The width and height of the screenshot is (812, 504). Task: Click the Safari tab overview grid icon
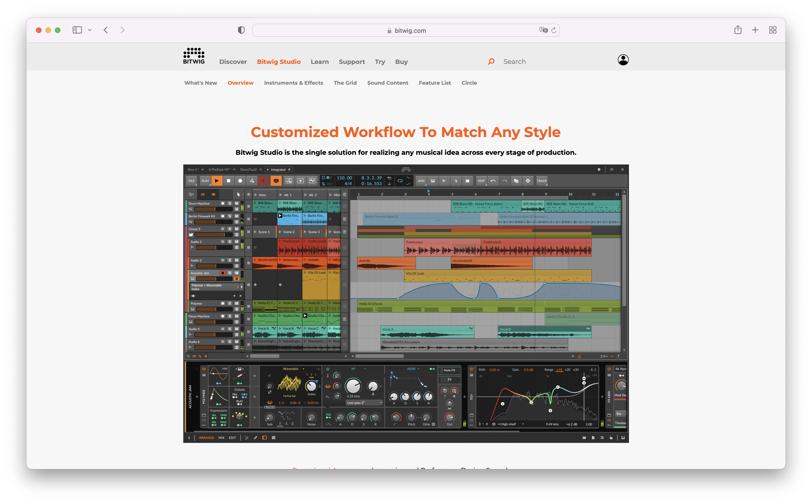(x=773, y=30)
